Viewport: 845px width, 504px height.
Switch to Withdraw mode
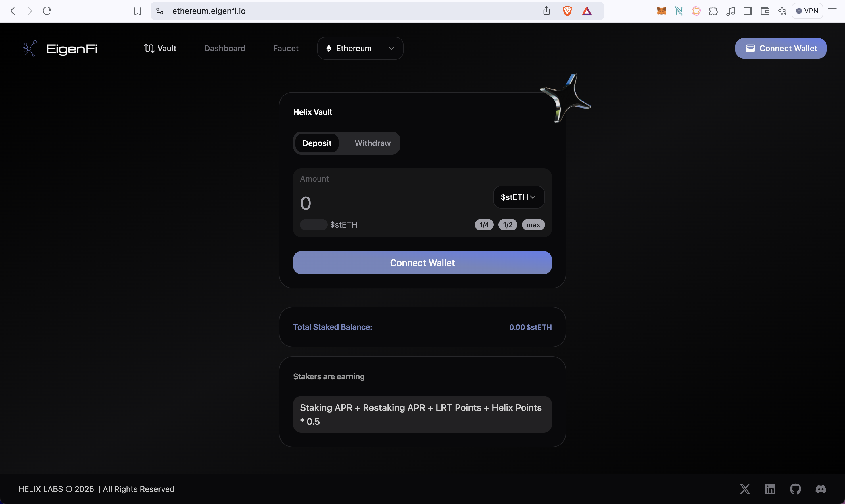(x=372, y=143)
